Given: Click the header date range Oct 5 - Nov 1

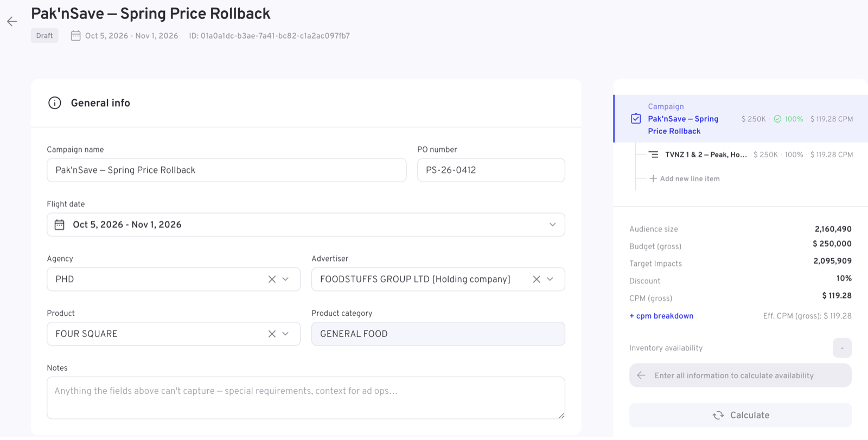Looking at the screenshot, I should [x=132, y=36].
